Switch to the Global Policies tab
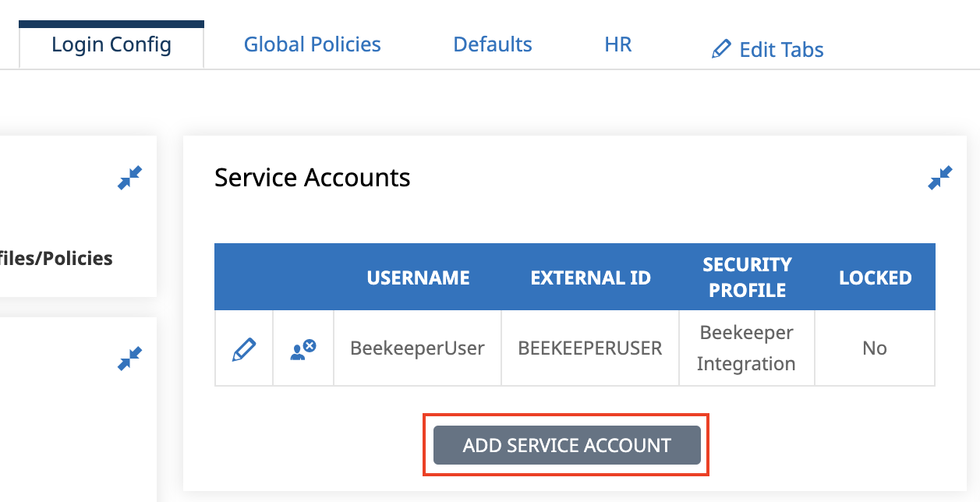 (x=312, y=44)
